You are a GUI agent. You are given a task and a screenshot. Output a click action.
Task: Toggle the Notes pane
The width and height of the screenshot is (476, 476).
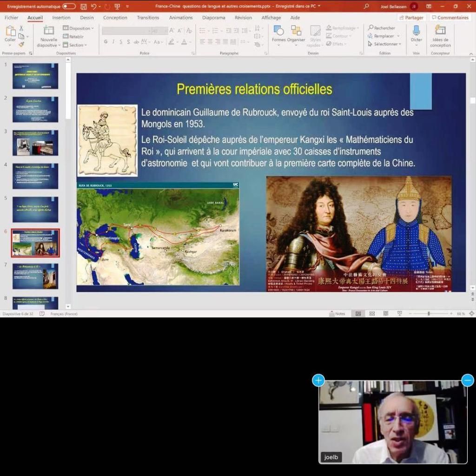pos(337,314)
